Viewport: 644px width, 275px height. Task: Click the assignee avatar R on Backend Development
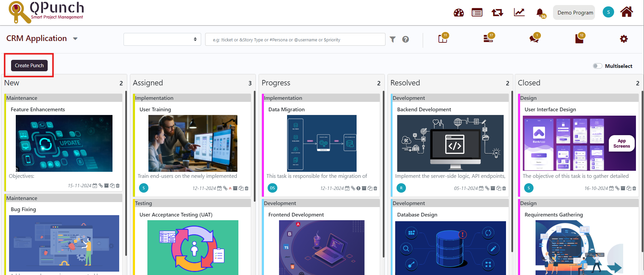tap(401, 188)
